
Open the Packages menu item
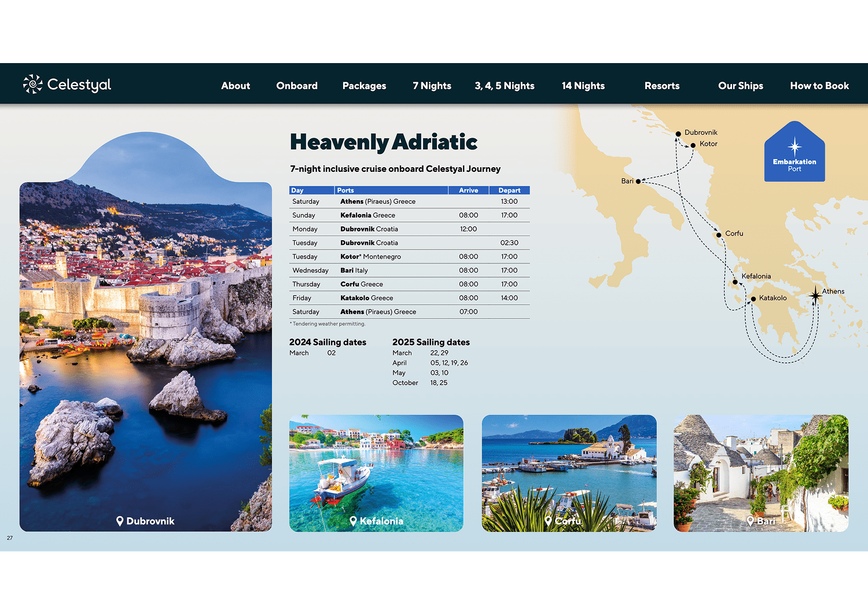364,86
